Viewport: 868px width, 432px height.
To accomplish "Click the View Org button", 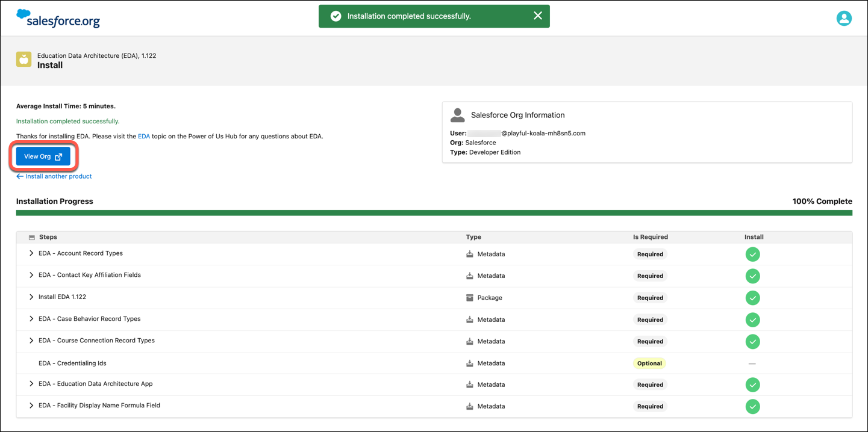I will click(42, 156).
